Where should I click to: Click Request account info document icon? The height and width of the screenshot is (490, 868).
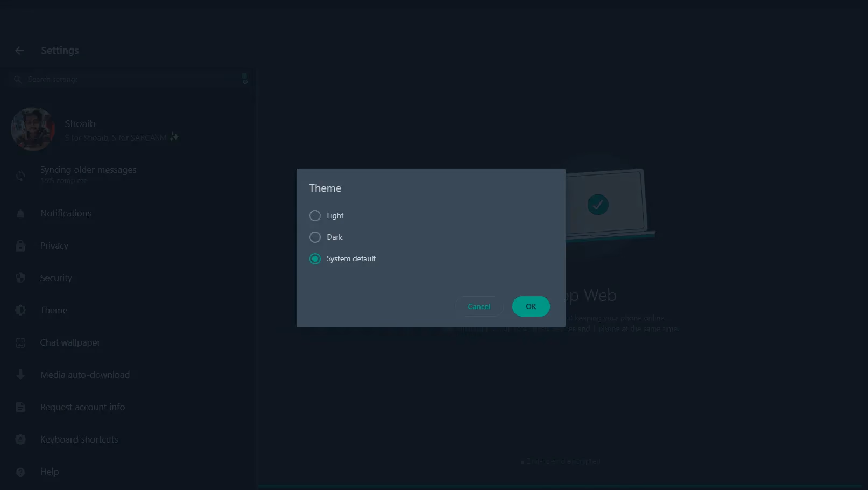point(20,407)
